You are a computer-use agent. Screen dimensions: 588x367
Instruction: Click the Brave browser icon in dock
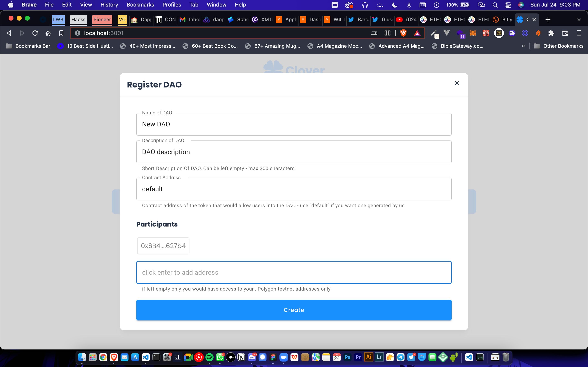pyautogui.click(x=114, y=357)
